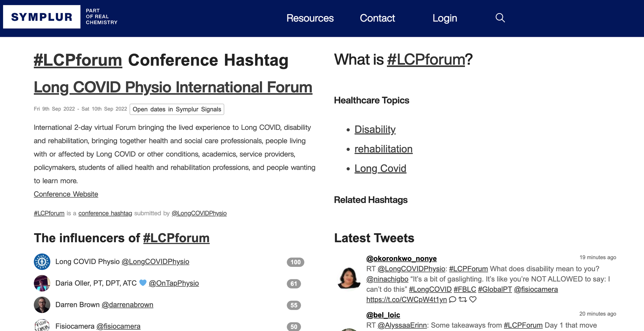The height and width of the screenshot is (331, 644).
Task: Click the @OnTapPhysio profile icon
Action: click(x=42, y=283)
